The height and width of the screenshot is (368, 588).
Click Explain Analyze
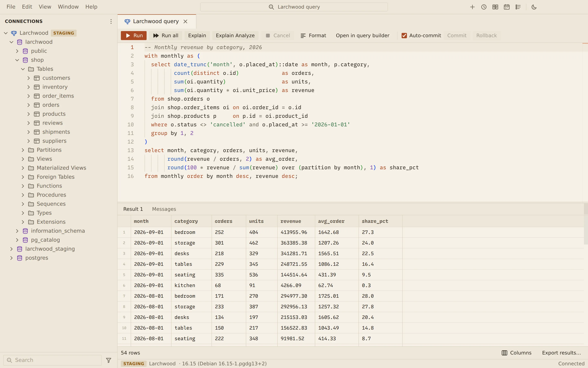235,36
